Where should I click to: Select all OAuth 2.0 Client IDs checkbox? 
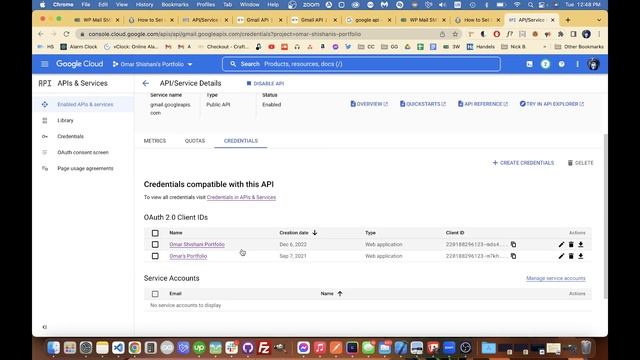click(155, 233)
